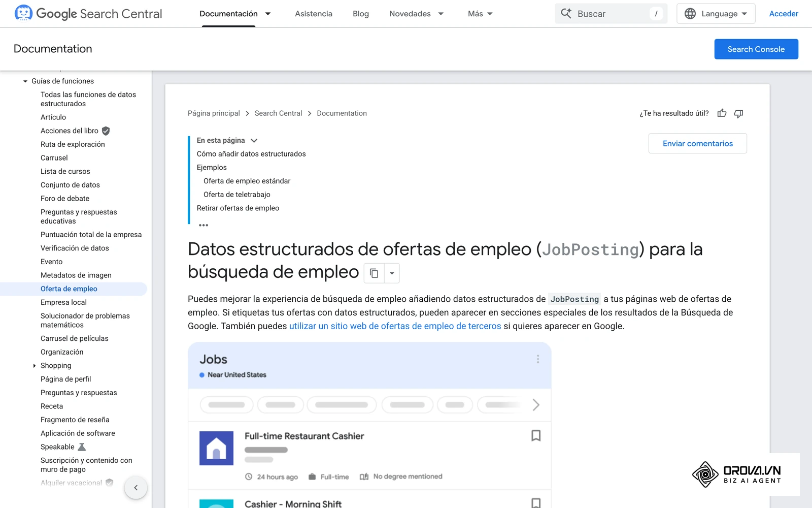The image size is (812, 508).
Task: Open Acciones del libro in the sidebar
Action: pos(70,131)
